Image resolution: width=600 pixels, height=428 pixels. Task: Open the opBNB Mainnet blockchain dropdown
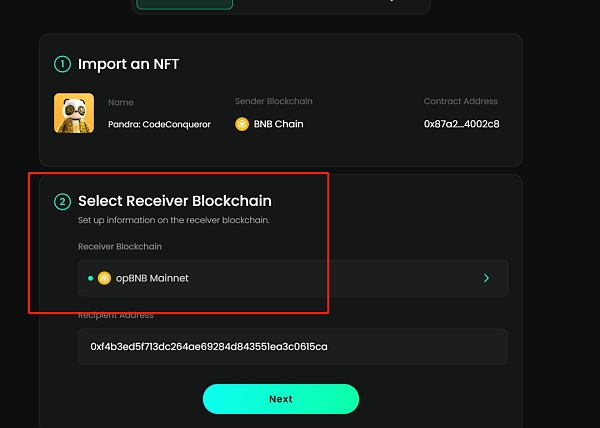pos(292,278)
